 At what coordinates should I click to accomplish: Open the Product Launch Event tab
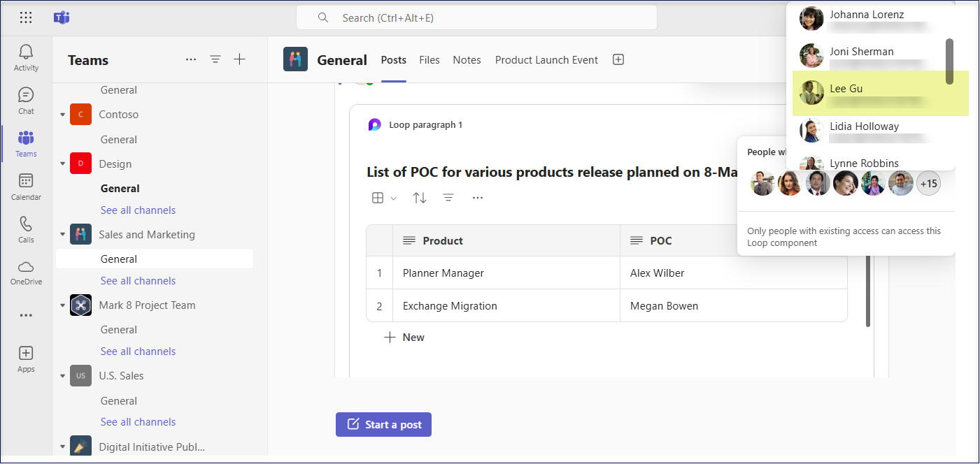(546, 60)
